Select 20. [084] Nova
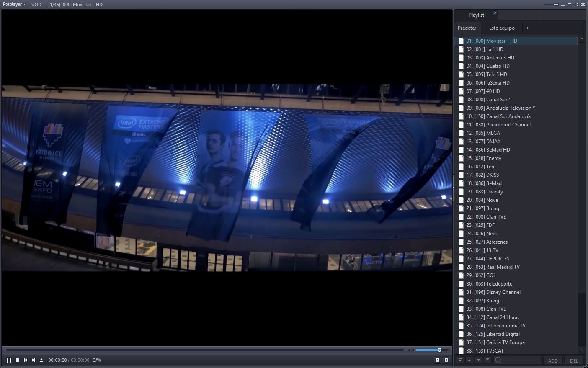588x368 pixels. [x=516, y=200]
